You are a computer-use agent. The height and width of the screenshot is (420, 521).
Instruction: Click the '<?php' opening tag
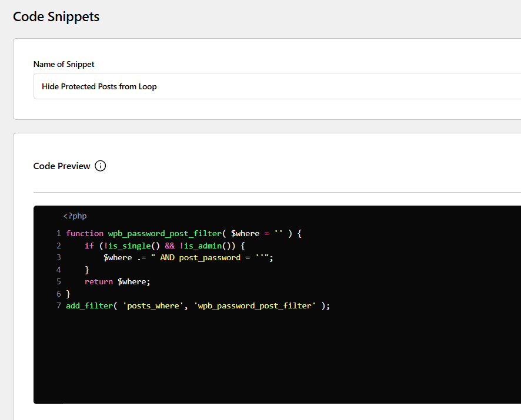tap(75, 216)
